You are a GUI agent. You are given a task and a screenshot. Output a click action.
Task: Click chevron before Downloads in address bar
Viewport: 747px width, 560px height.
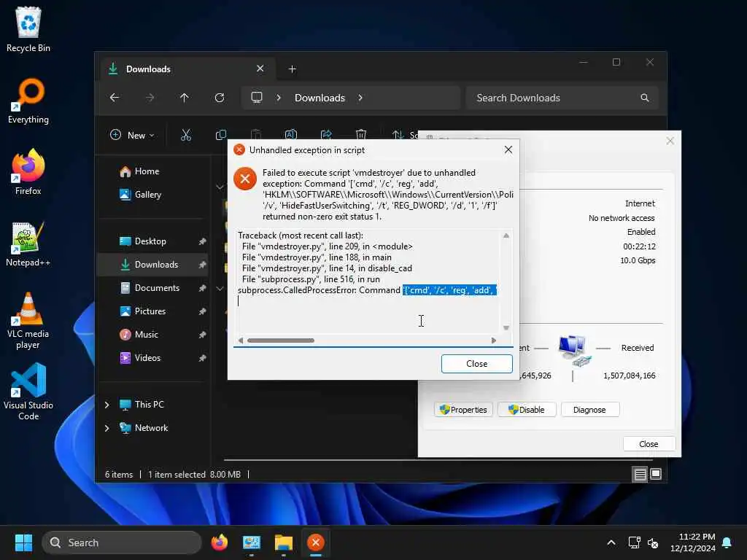(x=279, y=98)
